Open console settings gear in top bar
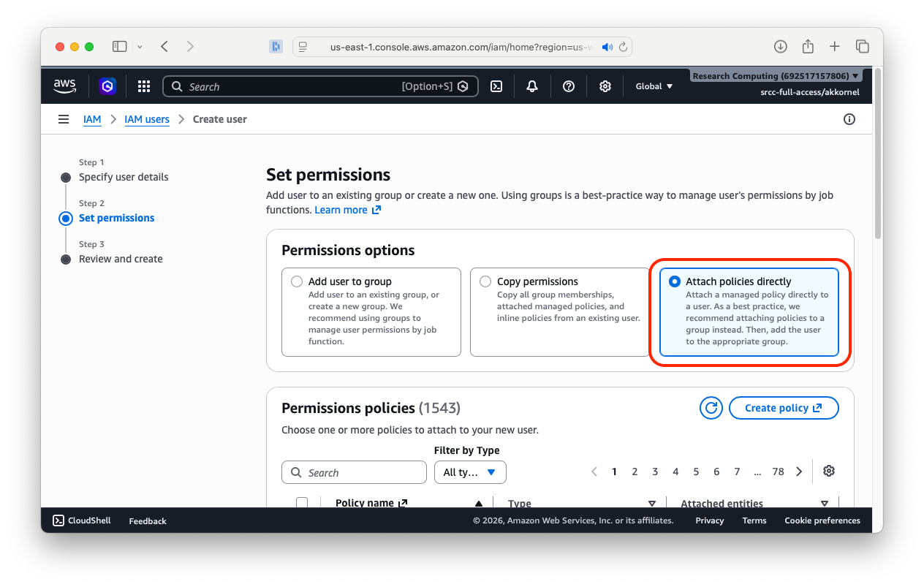Viewport: 924px width, 587px height. (605, 86)
